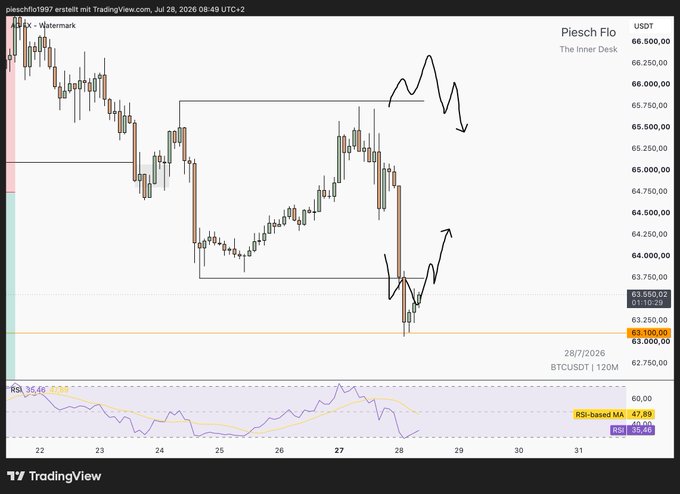
Task: Click the purple RSI 35,46 axis label
Action: click(x=633, y=430)
